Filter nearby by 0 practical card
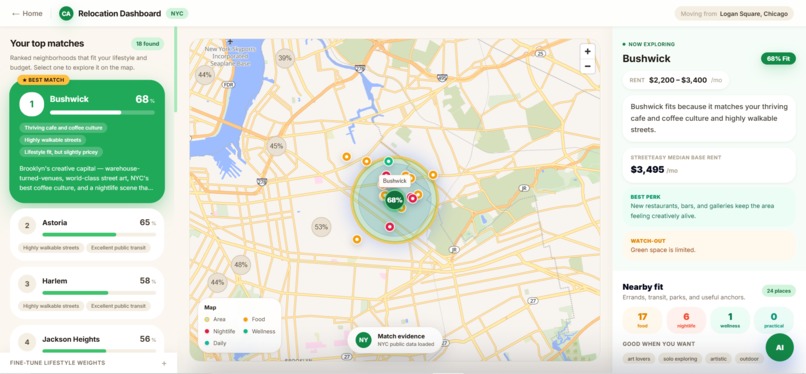The image size is (806, 374). pos(774,320)
